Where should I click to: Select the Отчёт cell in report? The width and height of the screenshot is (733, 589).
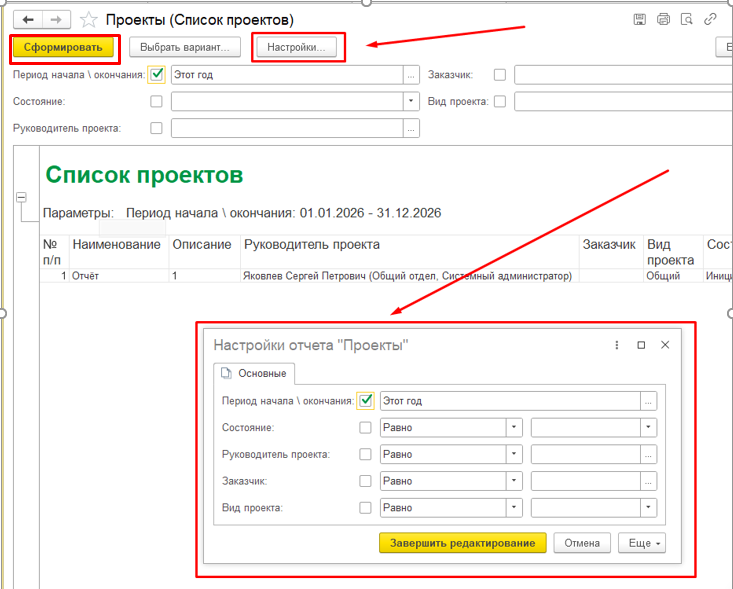[x=119, y=276]
